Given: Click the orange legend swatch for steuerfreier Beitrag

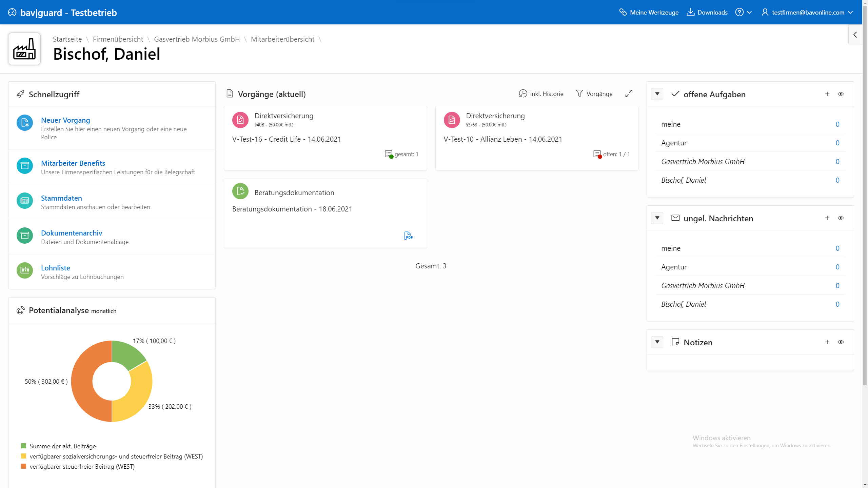Looking at the screenshot, I should pyautogui.click(x=24, y=466).
